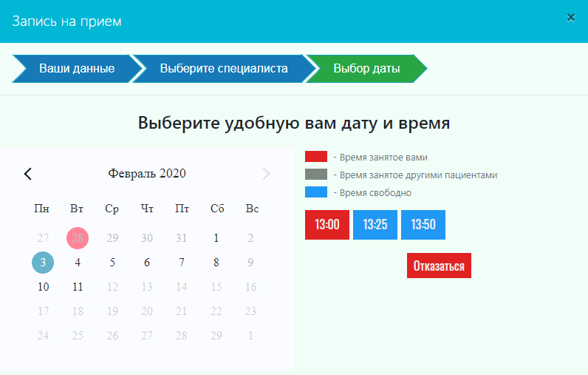This screenshot has height=375, width=588.
Task: Select highlighted date 3 in calendar
Action: pyautogui.click(x=43, y=263)
